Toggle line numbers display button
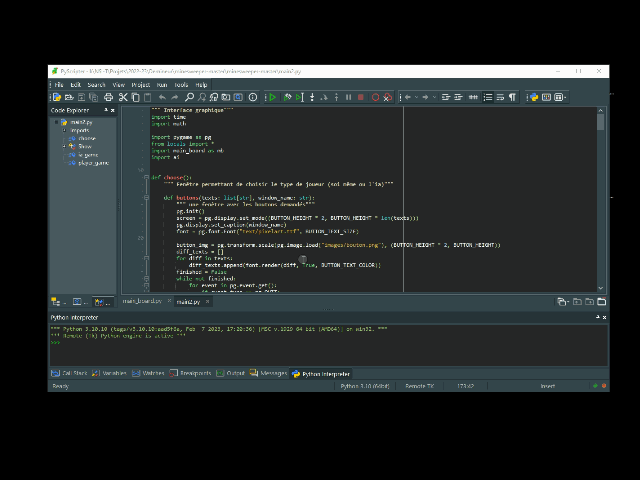This screenshot has height=480, width=640. [x=487, y=97]
